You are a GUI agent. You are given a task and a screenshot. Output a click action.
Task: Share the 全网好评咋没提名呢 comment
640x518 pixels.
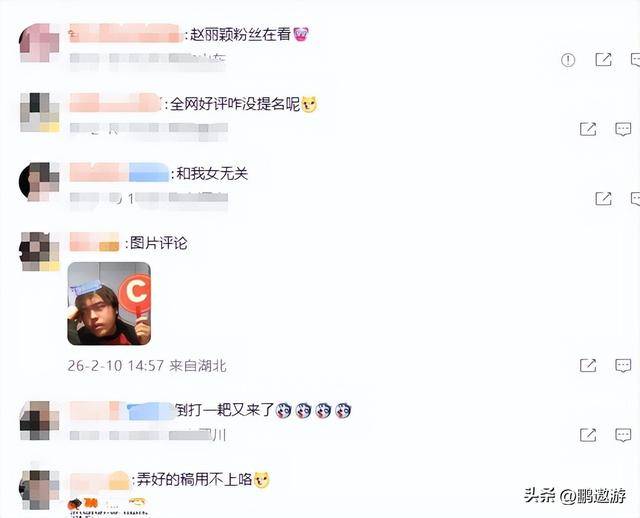588,129
